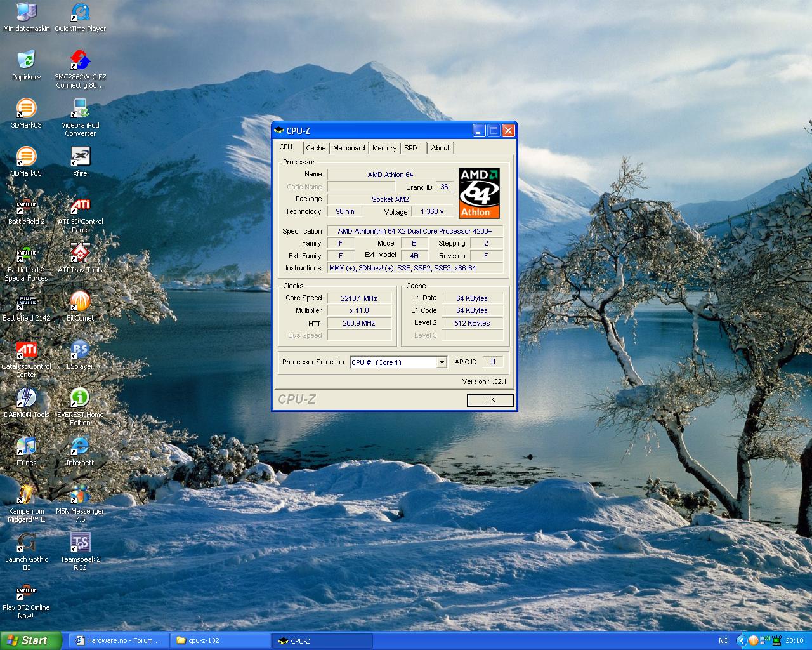Switch to the CPU tab
Viewport: 812px width, 650px height.
(286, 147)
